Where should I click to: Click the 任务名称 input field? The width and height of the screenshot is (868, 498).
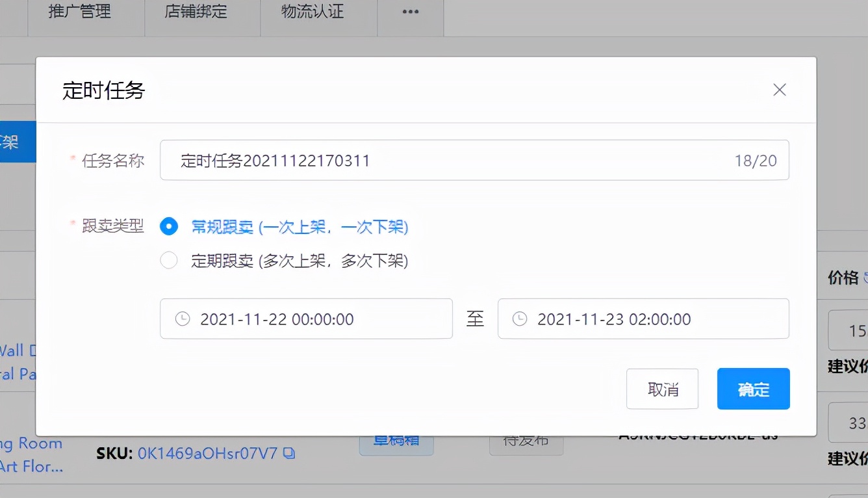point(474,160)
